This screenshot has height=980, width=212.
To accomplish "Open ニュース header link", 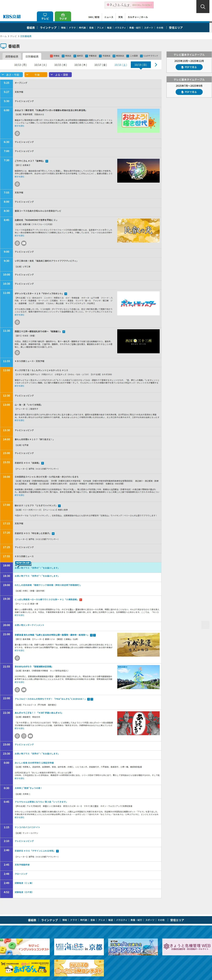I will [x=109, y=17].
